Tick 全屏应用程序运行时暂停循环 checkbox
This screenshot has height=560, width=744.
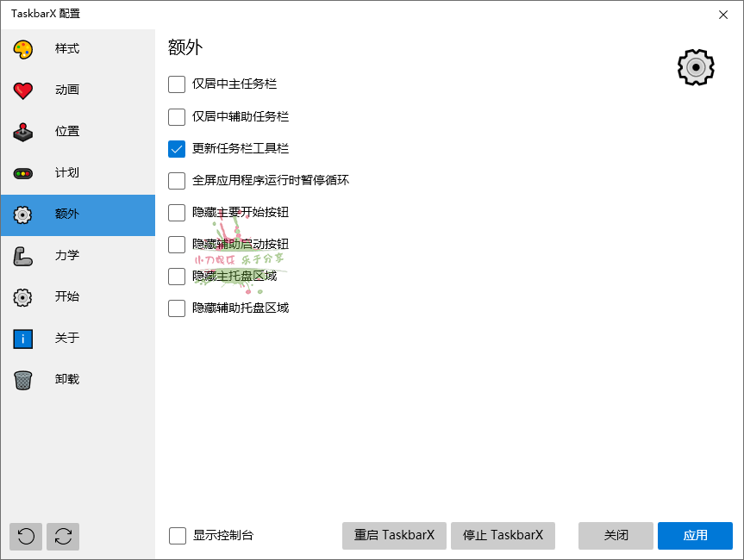(x=177, y=181)
